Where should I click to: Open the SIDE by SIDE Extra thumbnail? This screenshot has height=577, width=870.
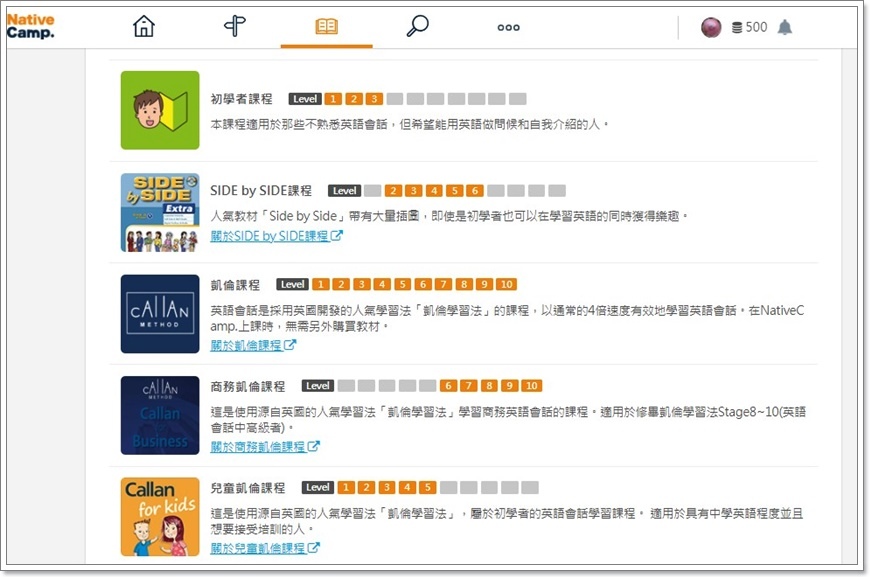pos(160,212)
